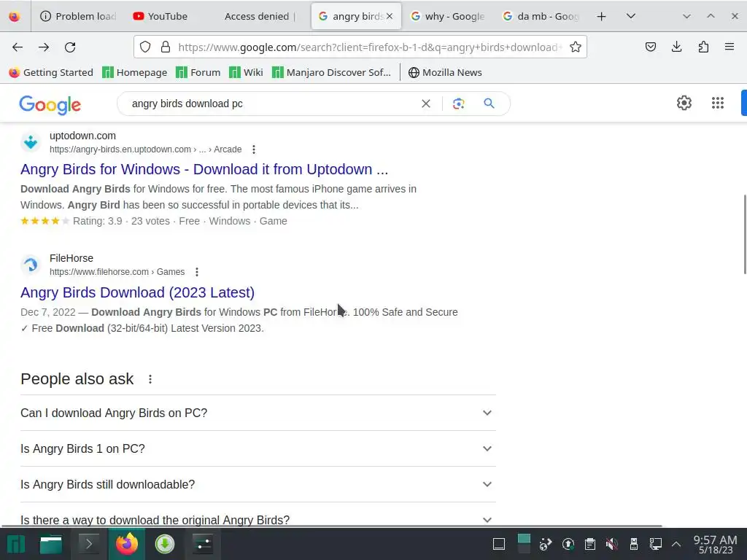The width and height of the screenshot is (747, 560).
Task: Switch to the why - Google tab
Action: tap(448, 16)
